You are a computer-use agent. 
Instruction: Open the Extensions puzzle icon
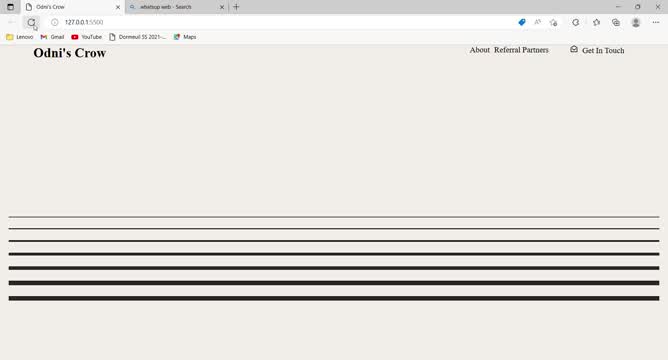576,22
